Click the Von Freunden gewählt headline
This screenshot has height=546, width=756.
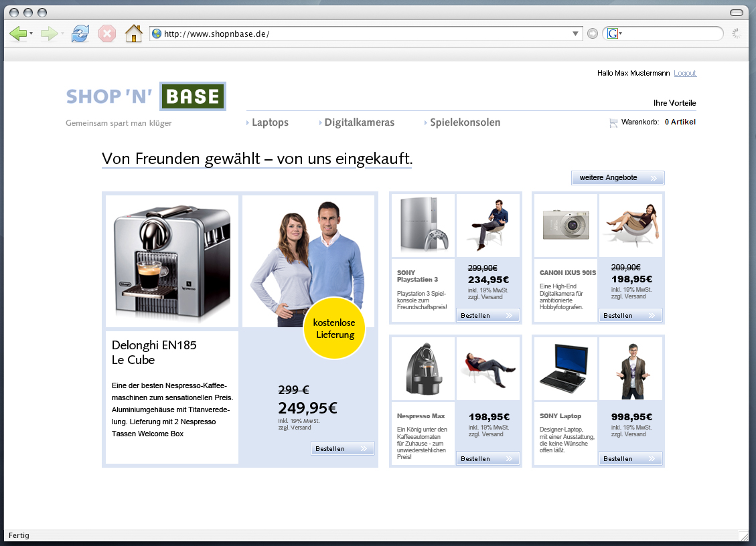(x=257, y=159)
